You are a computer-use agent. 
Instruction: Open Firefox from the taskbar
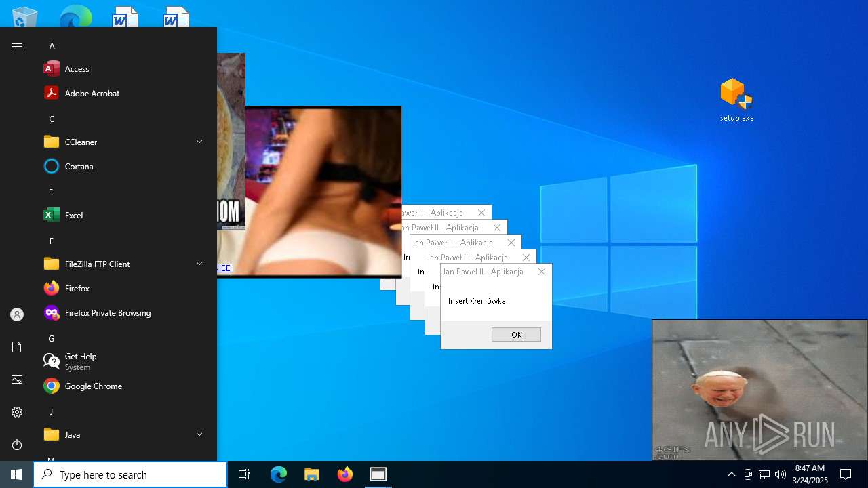click(345, 474)
